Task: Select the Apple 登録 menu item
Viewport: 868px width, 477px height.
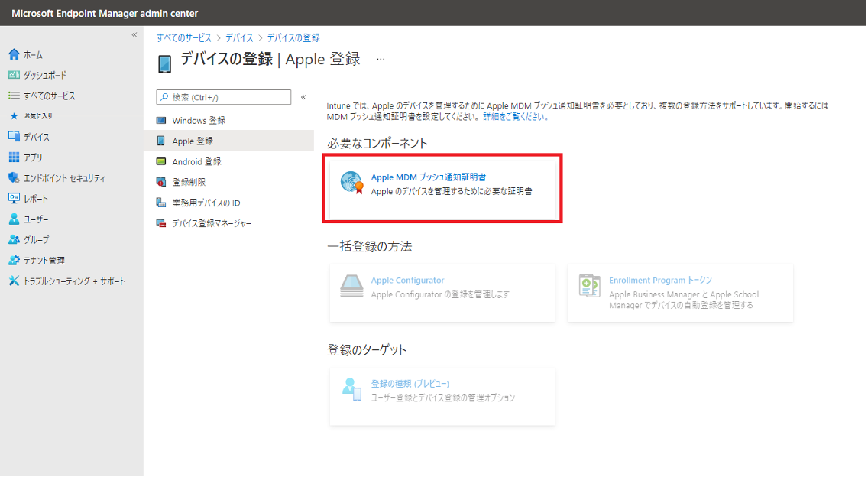Action: click(228, 141)
